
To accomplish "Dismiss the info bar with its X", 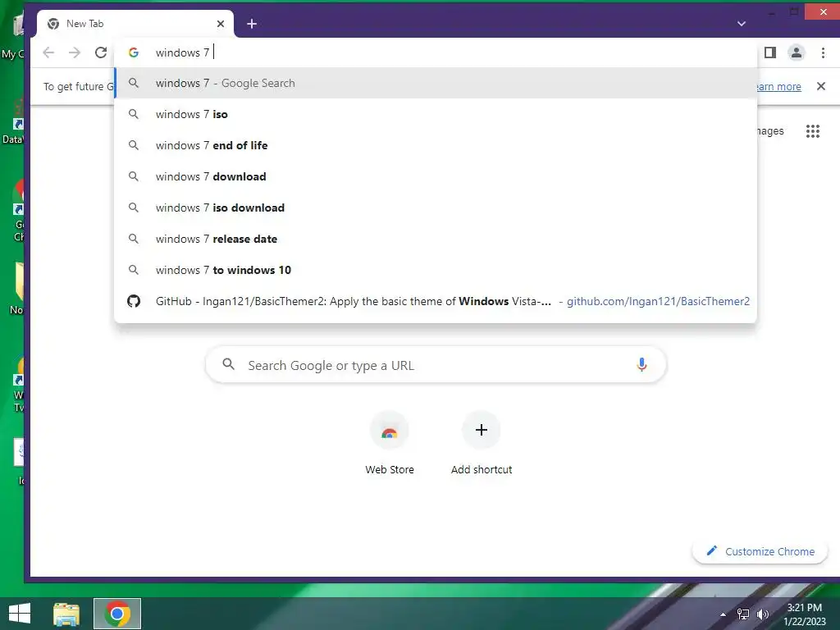I will click(x=820, y=86).
